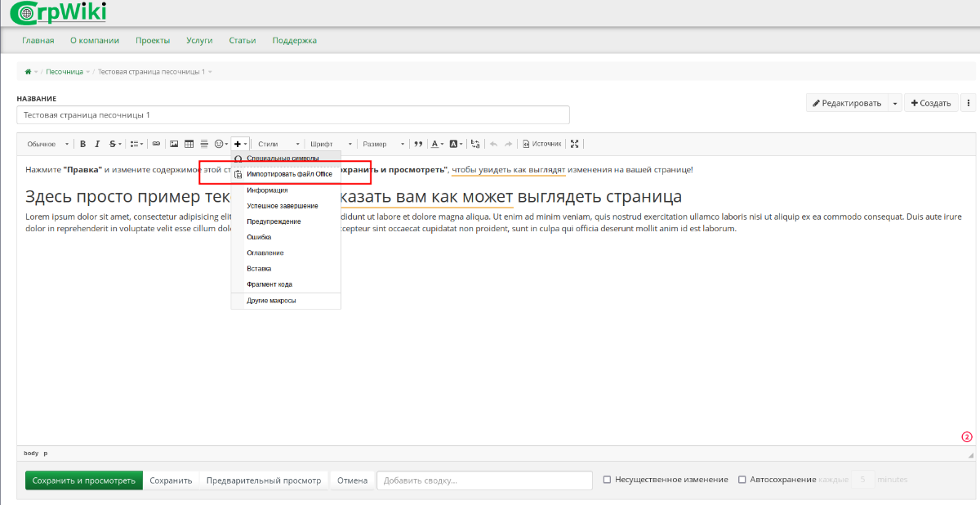The height and width of the screenshot is (505, 980).
Task: Click the bulleted list toolbar icon
Action: (x=134, y=144)
